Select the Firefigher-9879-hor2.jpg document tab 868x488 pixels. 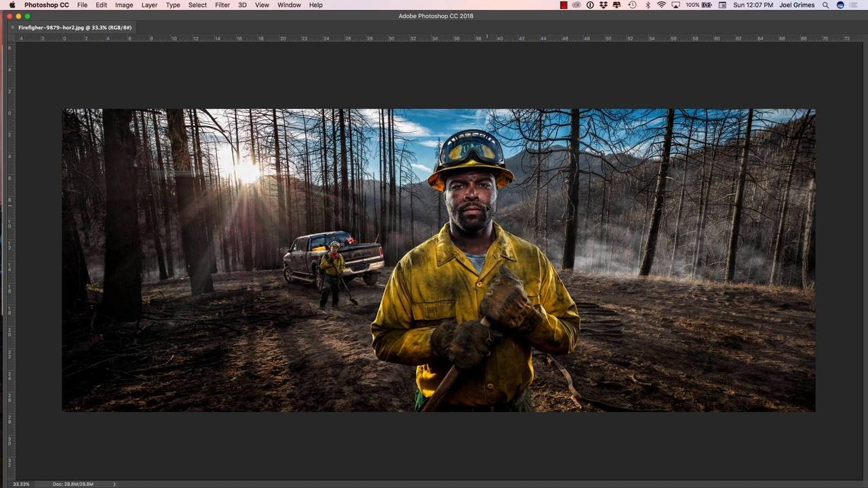point(75,27)
